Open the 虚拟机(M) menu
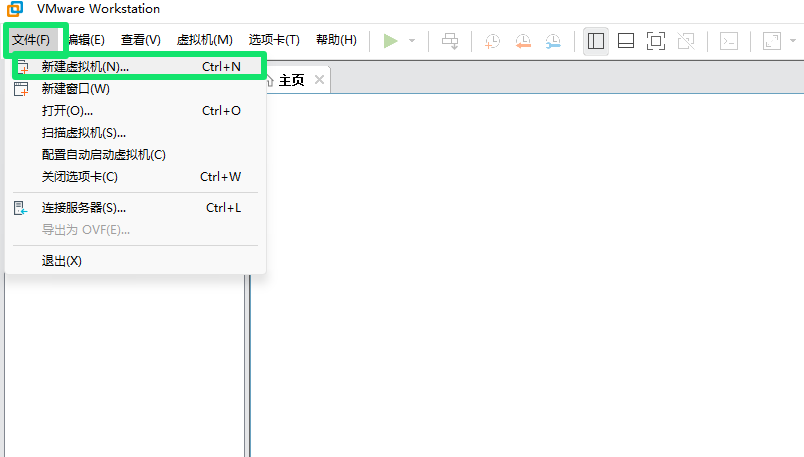 click(x=204, y=40)
